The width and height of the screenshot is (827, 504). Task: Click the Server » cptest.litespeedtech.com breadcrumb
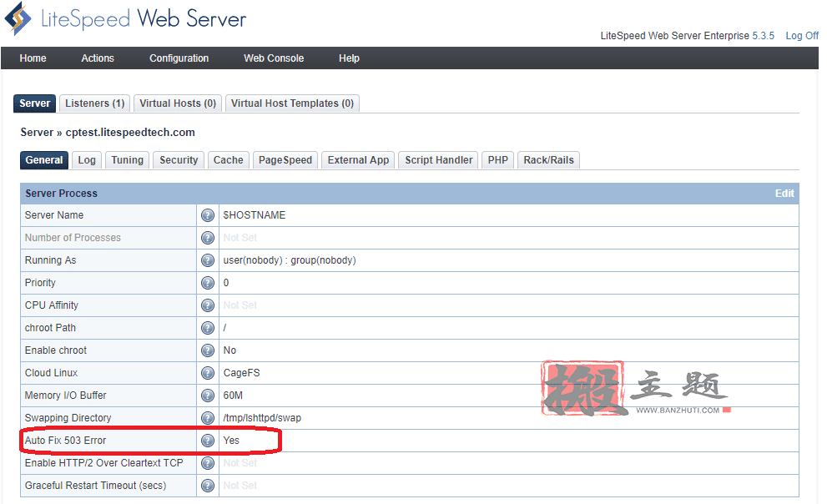click(x=108, y=133)
